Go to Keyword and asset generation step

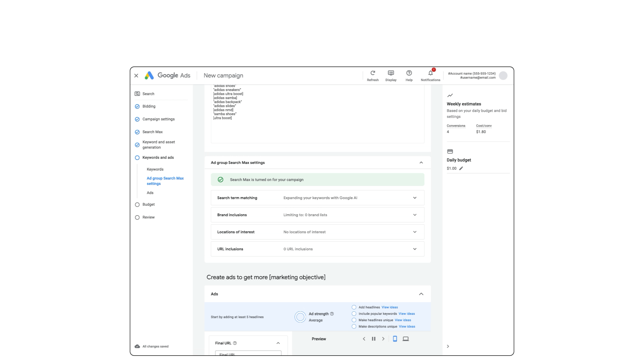tap(159, 144)
